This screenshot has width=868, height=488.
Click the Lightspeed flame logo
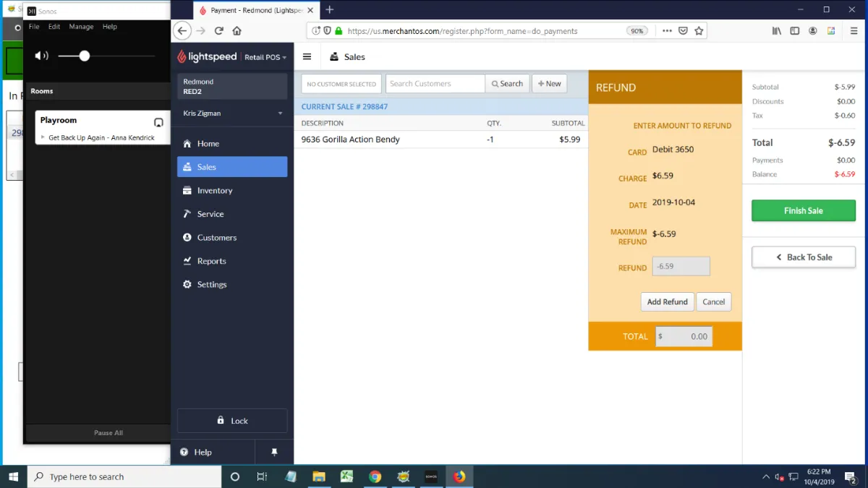(182, 57)
